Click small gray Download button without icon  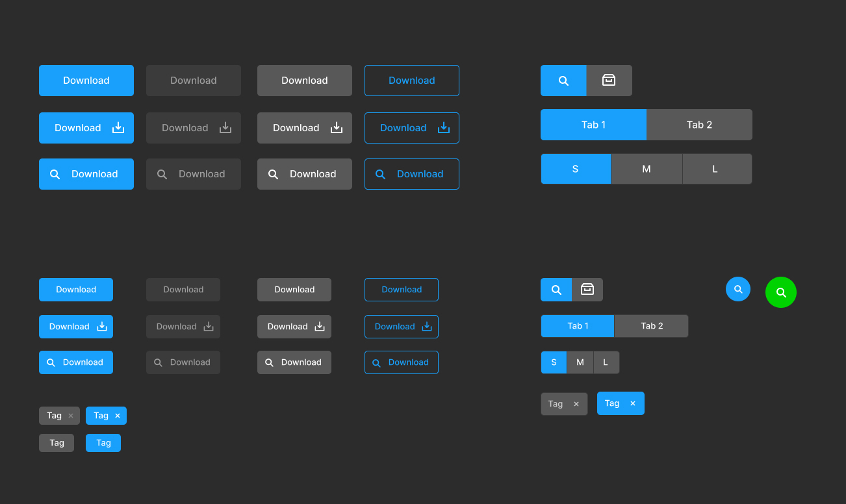pos(294,290)
